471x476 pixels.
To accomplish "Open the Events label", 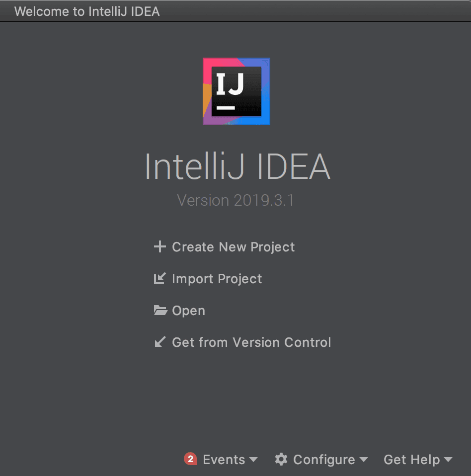I will point(224,460).
